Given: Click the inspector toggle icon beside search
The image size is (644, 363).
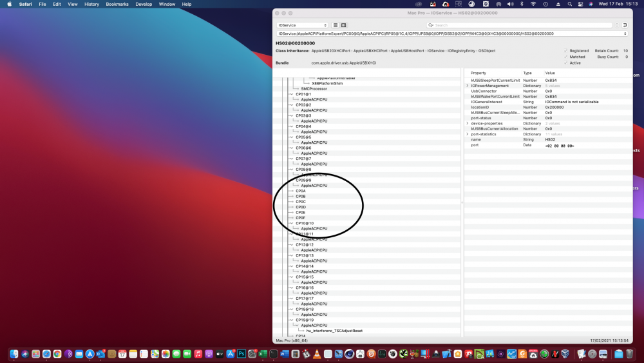Looking at the screenshot, I should pos(625,25).
